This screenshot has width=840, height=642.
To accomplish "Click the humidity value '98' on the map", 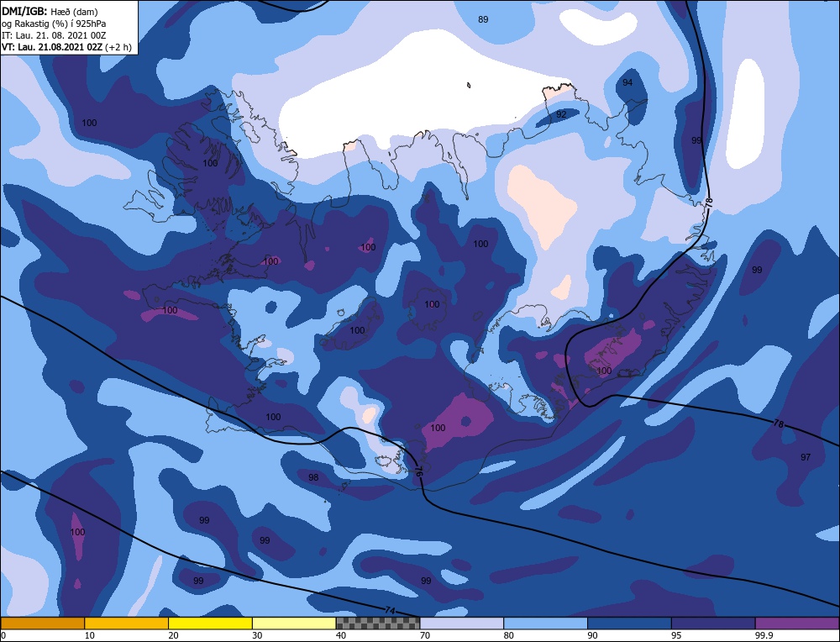I will pyautogui.click(x=313, y=477).
